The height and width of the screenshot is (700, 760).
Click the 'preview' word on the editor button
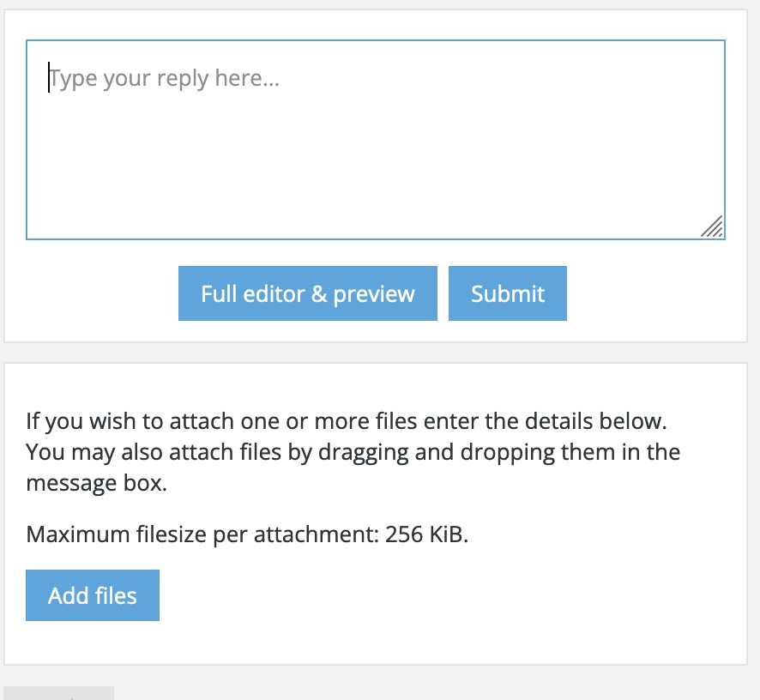(x=374, y=294)
